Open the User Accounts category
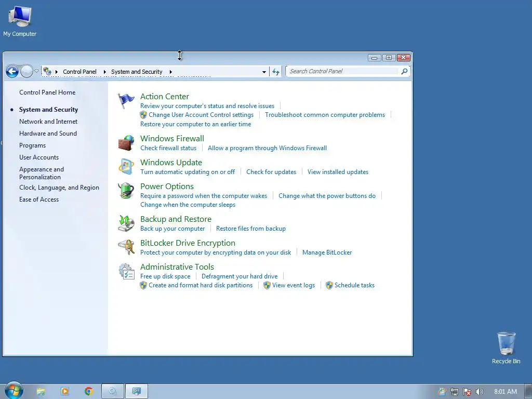Viewport: 532px width, 399px height. tap(38, 157)
